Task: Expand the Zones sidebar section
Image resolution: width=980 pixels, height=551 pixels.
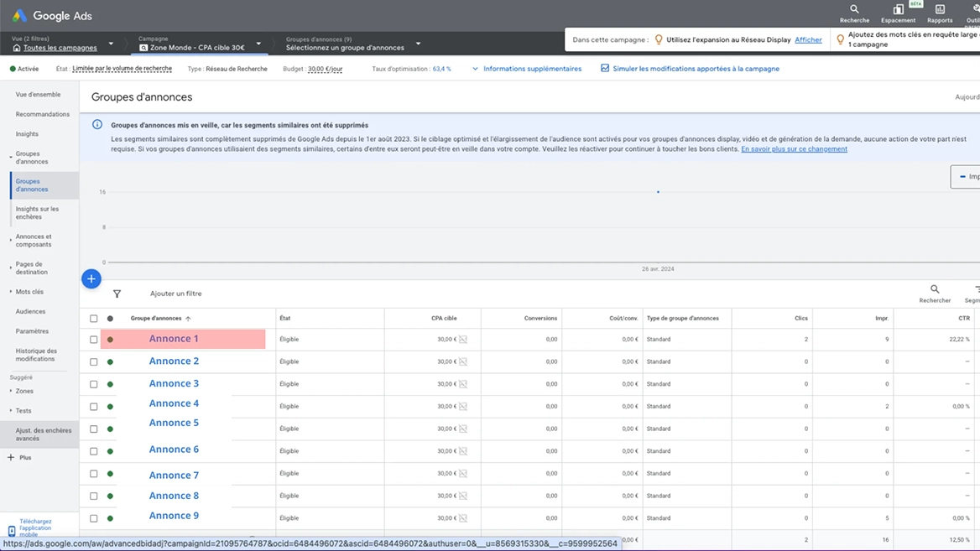Action: pos(11,391)
